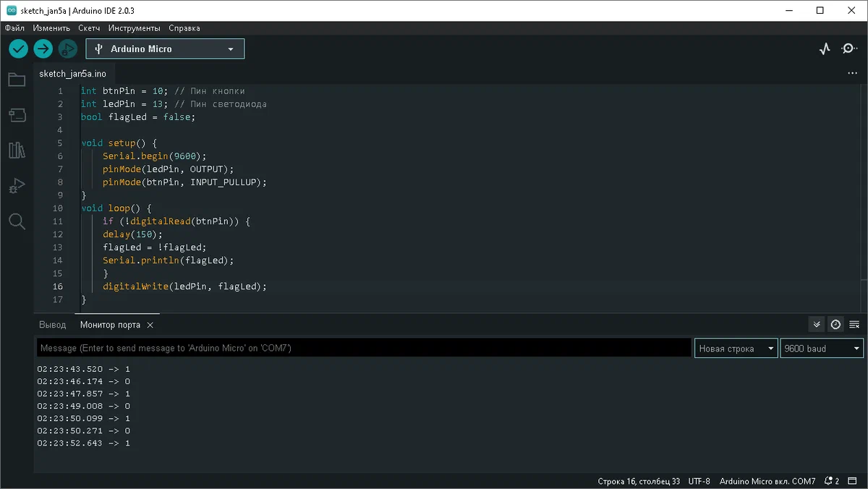Open the Debug sidebar panel icon
Screen dimensions: 868x489
coord(17,186)
